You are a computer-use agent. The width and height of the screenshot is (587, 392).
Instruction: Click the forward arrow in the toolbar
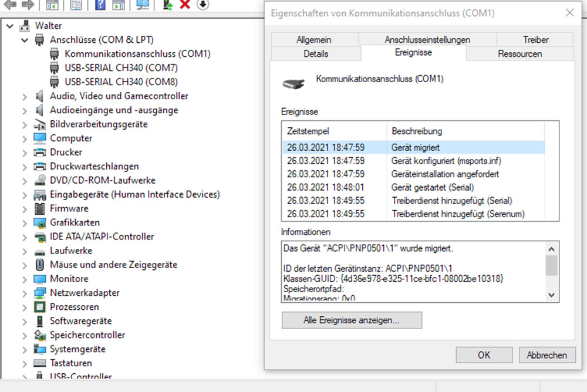tap(28, 5)
